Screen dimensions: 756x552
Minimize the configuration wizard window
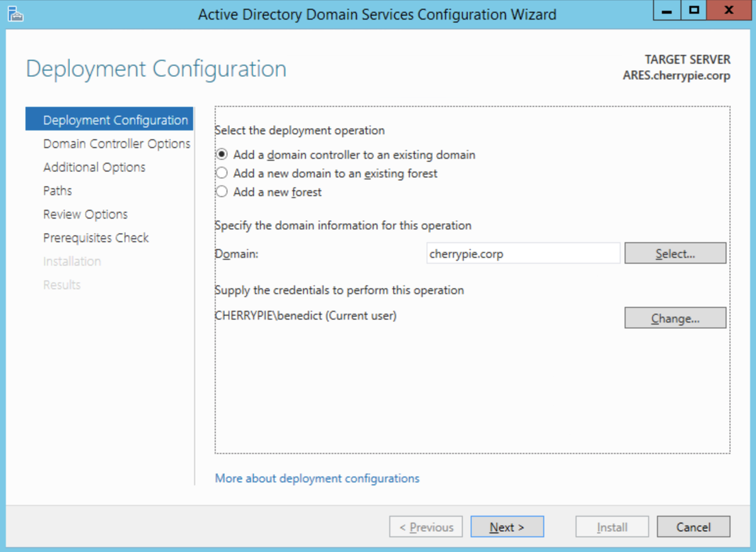666,10
